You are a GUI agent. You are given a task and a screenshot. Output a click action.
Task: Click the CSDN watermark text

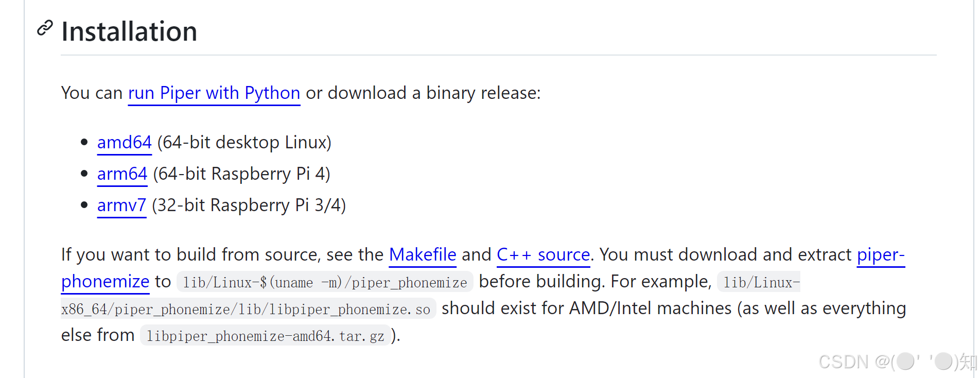coord(897,362)
